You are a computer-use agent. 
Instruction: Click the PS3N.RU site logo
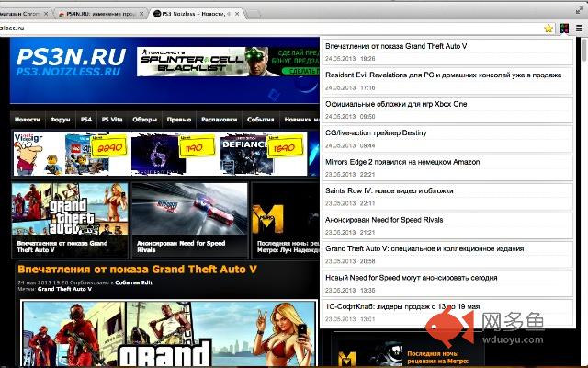(71, 62)
